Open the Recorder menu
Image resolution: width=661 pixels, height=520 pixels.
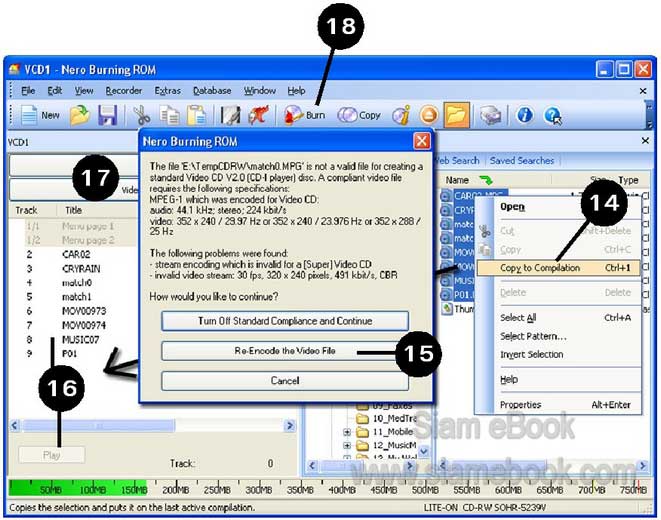coord(124,91)
